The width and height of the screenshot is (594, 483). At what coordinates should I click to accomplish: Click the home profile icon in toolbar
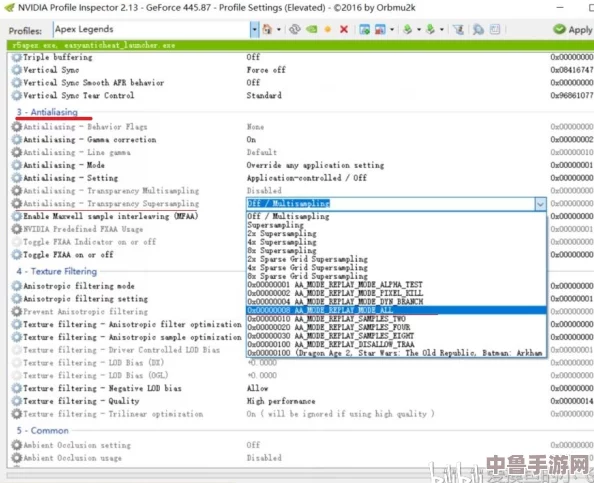[267, 30]
